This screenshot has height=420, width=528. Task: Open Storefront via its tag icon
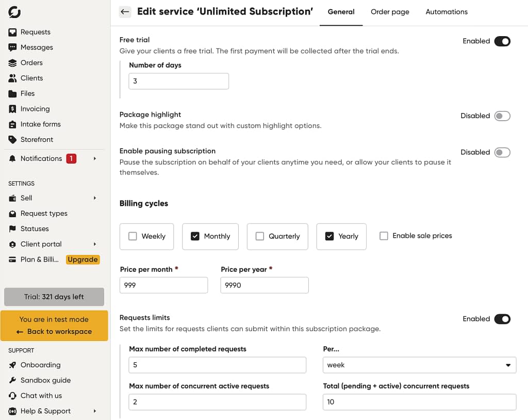[x=12, y=139]
